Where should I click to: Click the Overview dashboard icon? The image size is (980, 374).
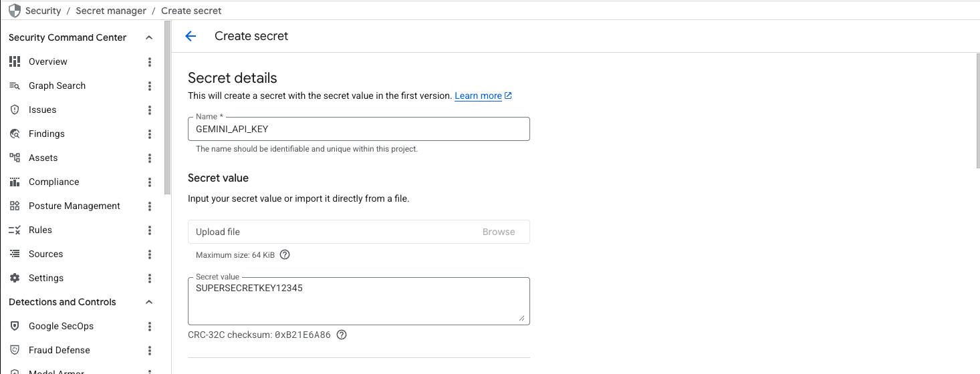pyautogui.click(x=15, y=61)
